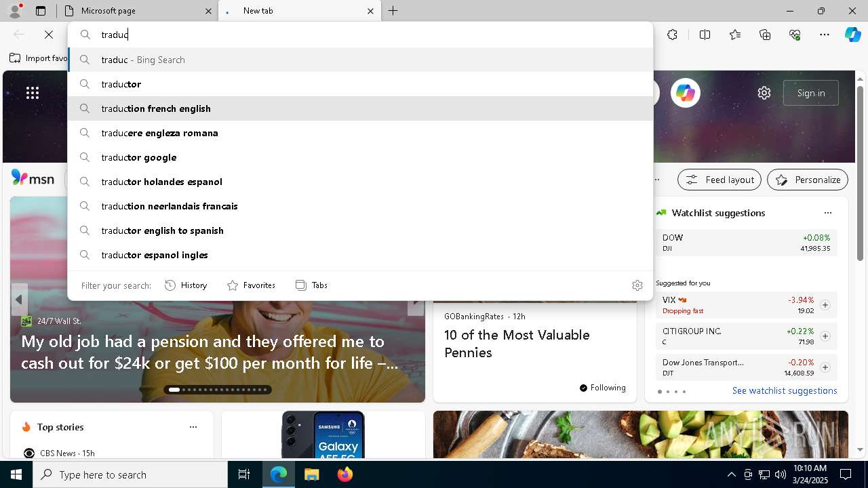Viewport: 868px width, 488px height.
Task: Go to previous carousel story
Action: pos(19,300)
